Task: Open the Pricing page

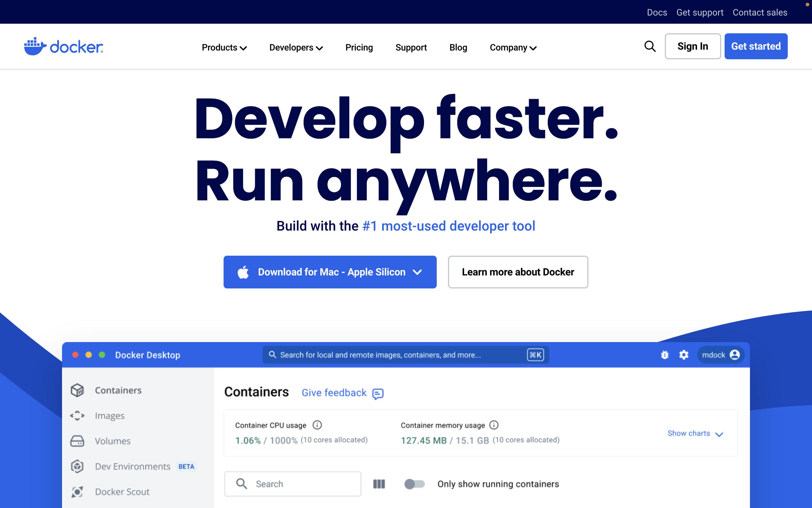Action: coord(359,48)
